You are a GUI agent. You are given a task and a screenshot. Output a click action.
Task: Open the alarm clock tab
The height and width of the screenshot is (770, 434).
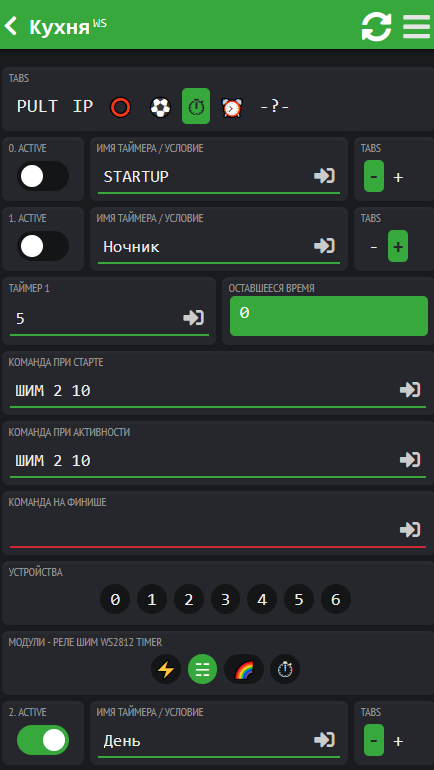232,107
